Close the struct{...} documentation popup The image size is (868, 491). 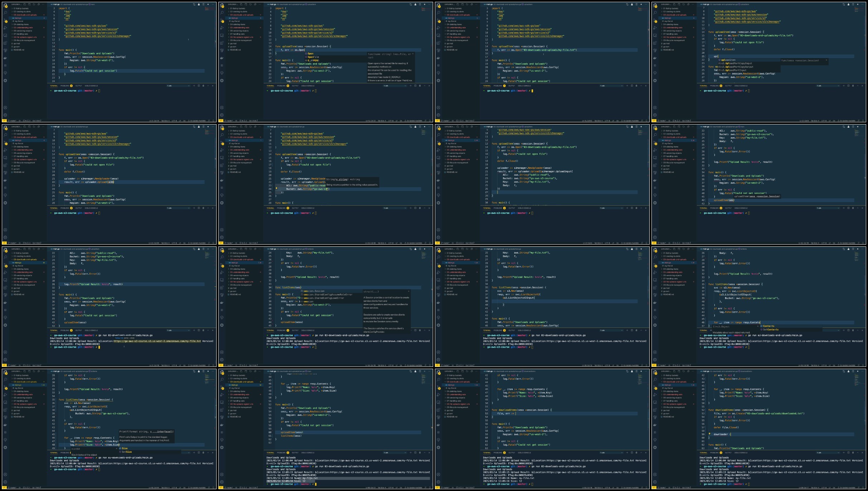(x=409, y=291)
